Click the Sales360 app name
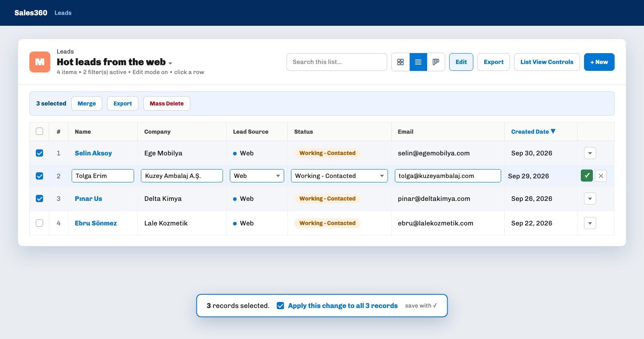Viewport: 644px width, 339px height. click(x=31, y=13)
